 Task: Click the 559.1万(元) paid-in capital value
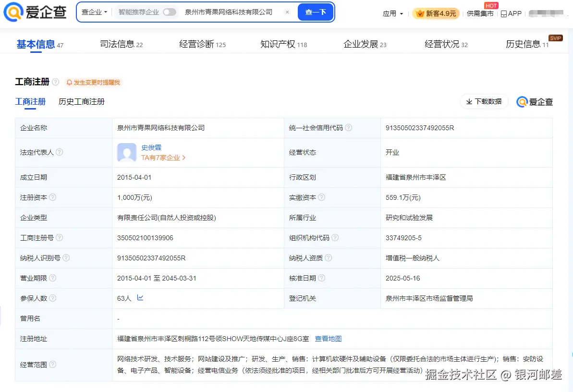point(403,197)
